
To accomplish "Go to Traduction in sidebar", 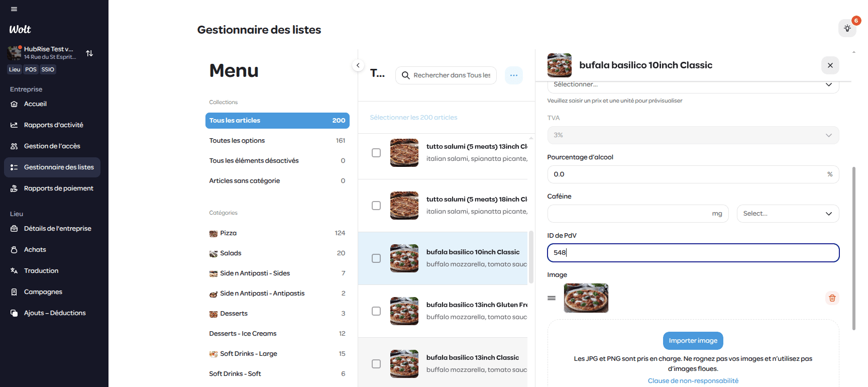I will coord(41,271).
